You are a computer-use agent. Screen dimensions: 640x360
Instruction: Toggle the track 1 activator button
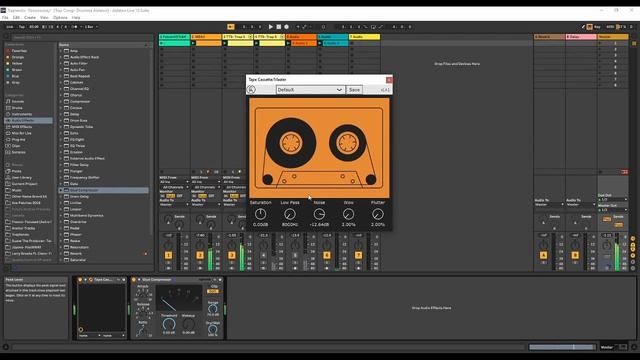point(168,255)
